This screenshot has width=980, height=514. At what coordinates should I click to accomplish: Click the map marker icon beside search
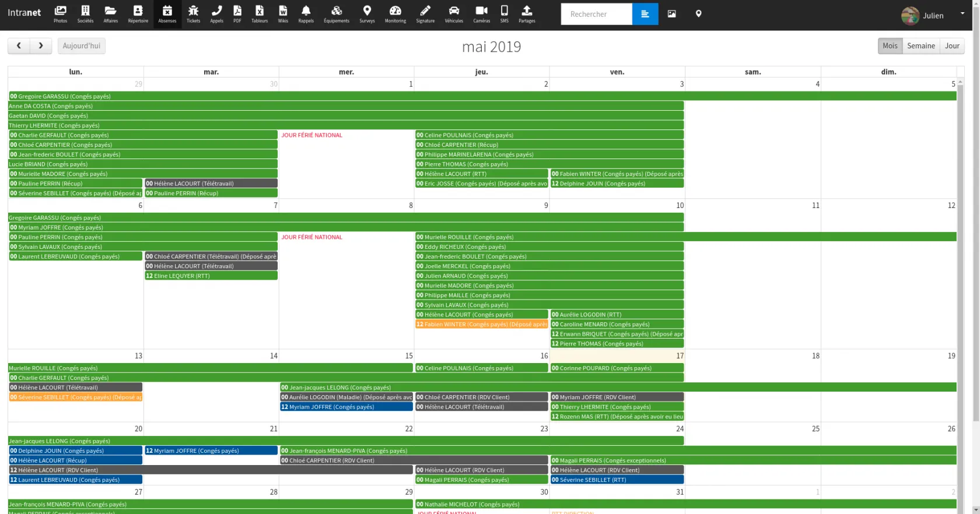pyautogui.click(x=698, y=14)
